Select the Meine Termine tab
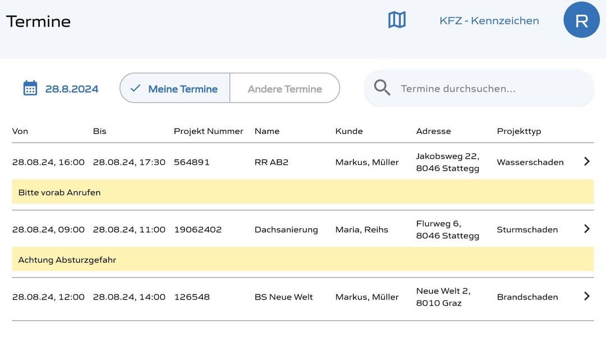 click(x=182, y=87)
